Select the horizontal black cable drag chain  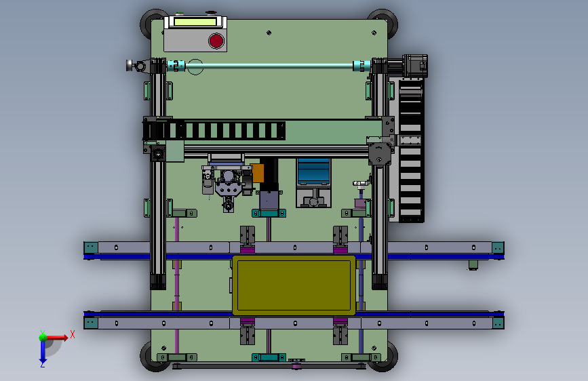point(214,130)
